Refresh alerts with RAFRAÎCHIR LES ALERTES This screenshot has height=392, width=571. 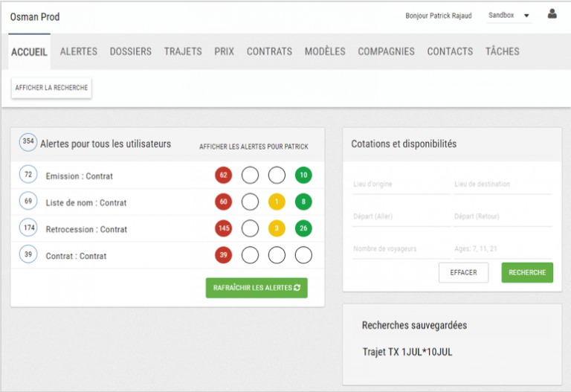[257, 288]
